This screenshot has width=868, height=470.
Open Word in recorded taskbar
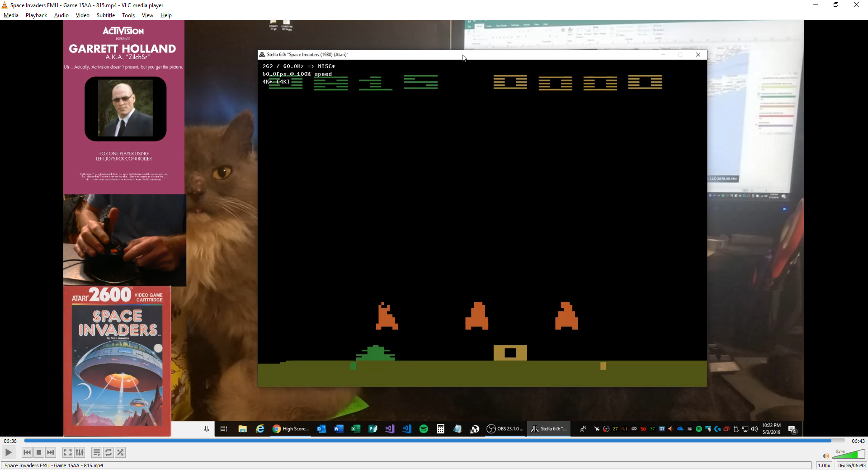pyautogui.click(x=339, y=429)
